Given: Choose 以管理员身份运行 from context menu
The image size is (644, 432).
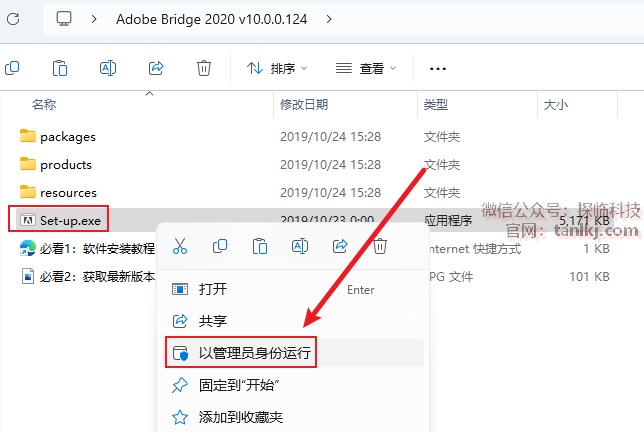Looking at the screenshot, I should click(x=255, y=353).
